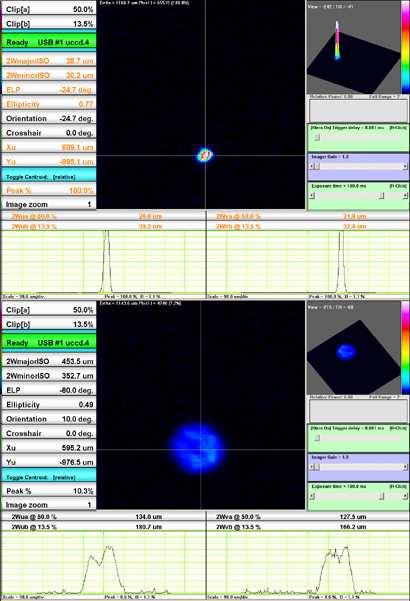The image size is (410, 601).
Task: Click the 3D spike beam view thumbnail
Action: (x=354, y=48)
